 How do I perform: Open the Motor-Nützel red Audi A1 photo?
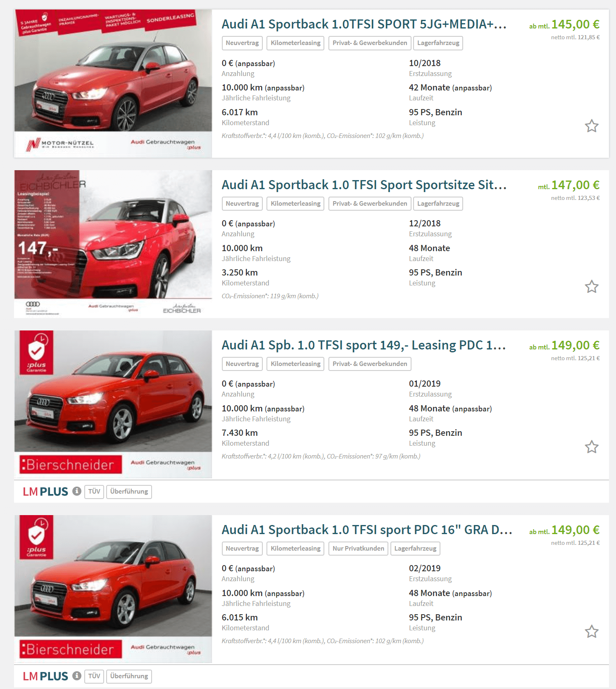click(x=113, y=83)
